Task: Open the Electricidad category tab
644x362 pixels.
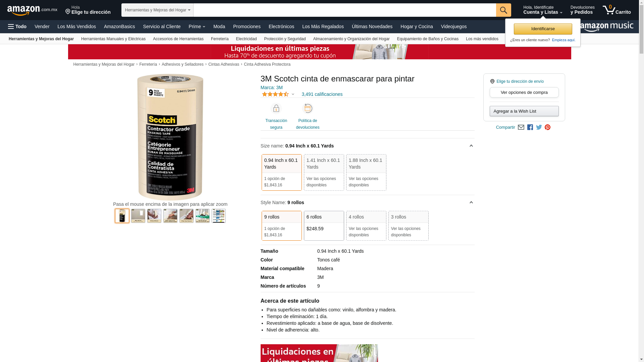Action: pos(246,39)
